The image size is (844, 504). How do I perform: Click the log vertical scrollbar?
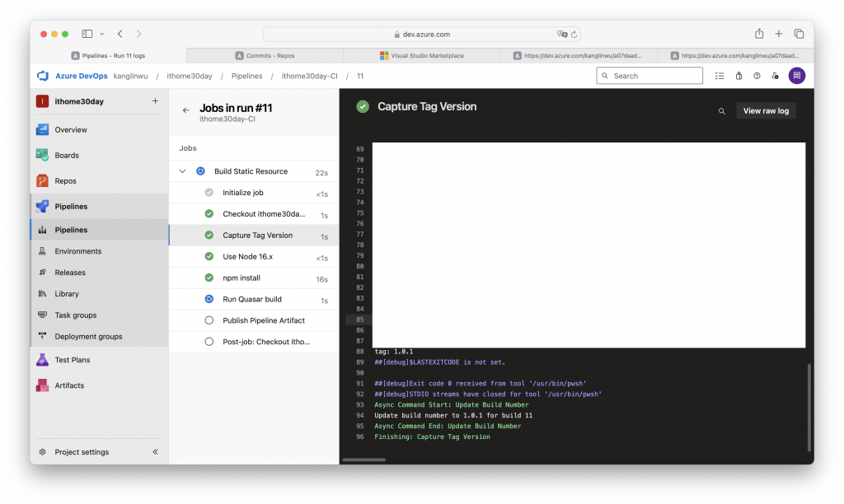click(x=809, y=408)
